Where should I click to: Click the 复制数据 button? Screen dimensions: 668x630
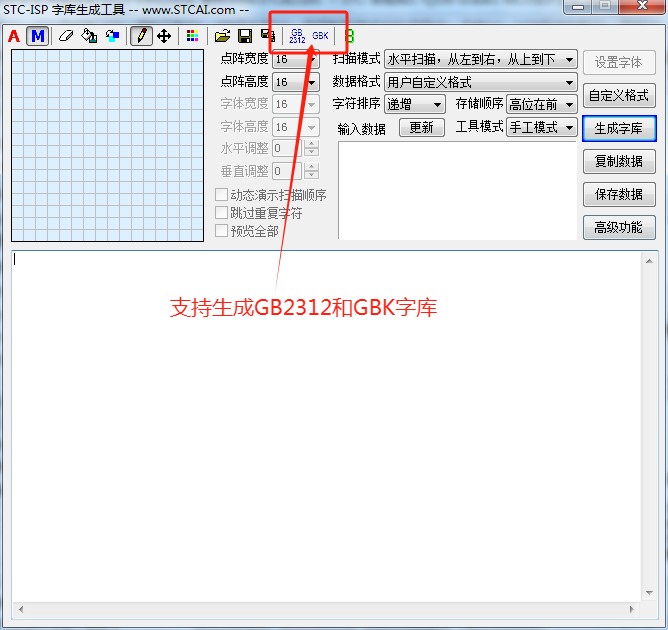[x=619, y=161]
